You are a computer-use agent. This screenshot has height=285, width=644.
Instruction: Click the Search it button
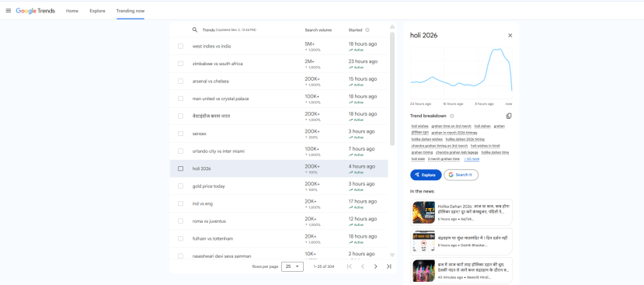pos(461,175)
